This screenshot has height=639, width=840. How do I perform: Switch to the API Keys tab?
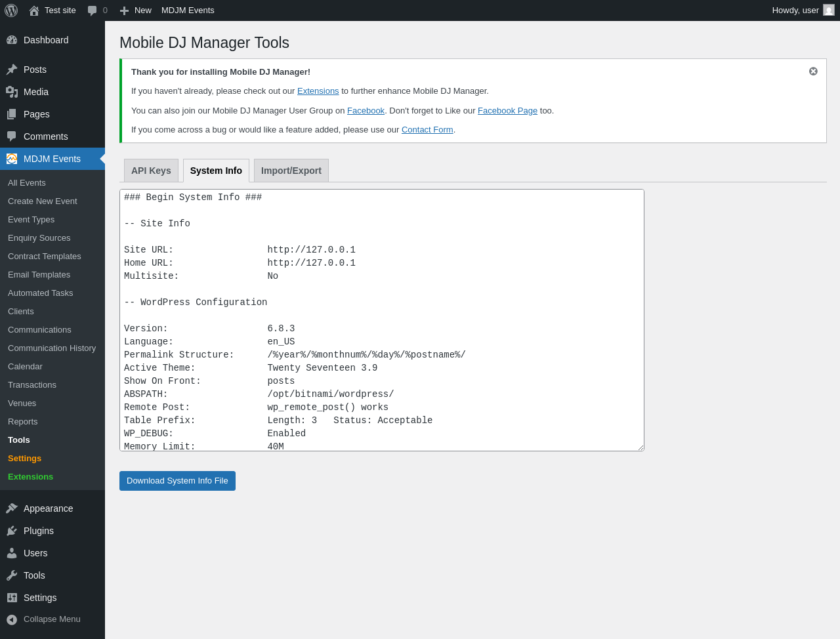pyautogui.click(x=151, y=171)
